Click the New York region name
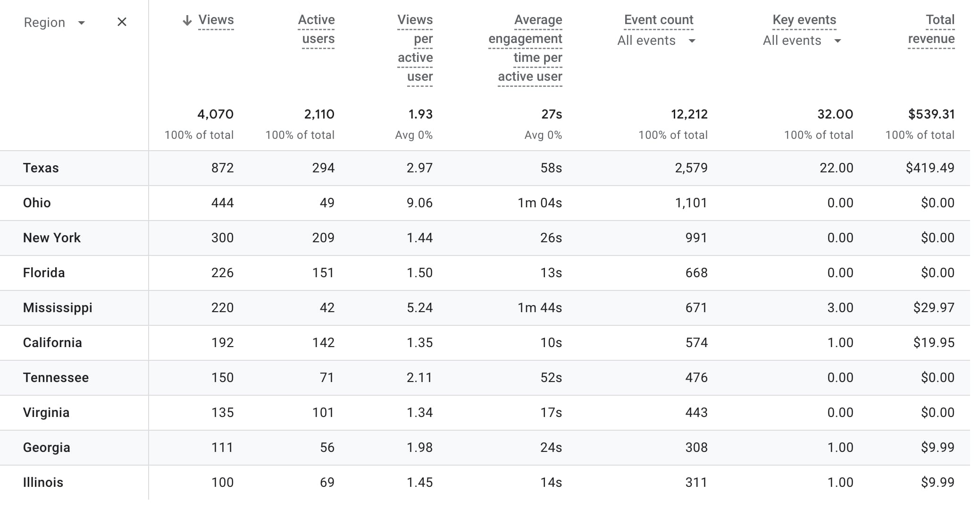980x510 pixels. tap(52, 238)
